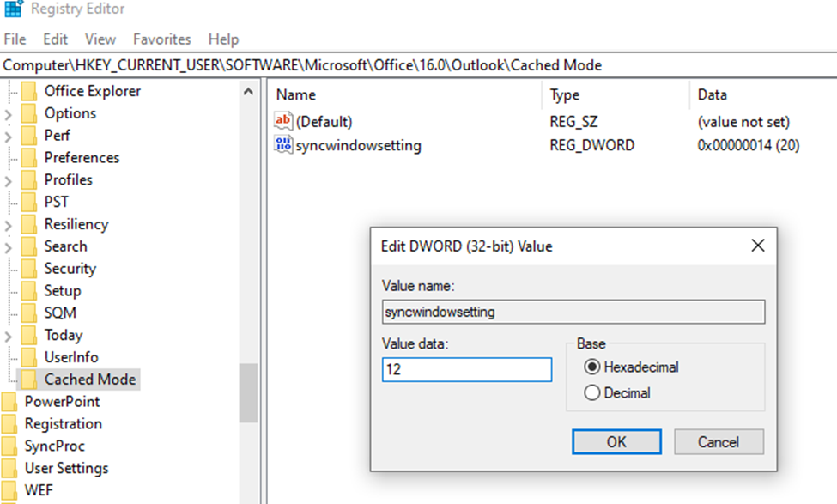This screenshot has width=837, height=504.
Task: Select the Search folder icon
Action: pos(29,246)
